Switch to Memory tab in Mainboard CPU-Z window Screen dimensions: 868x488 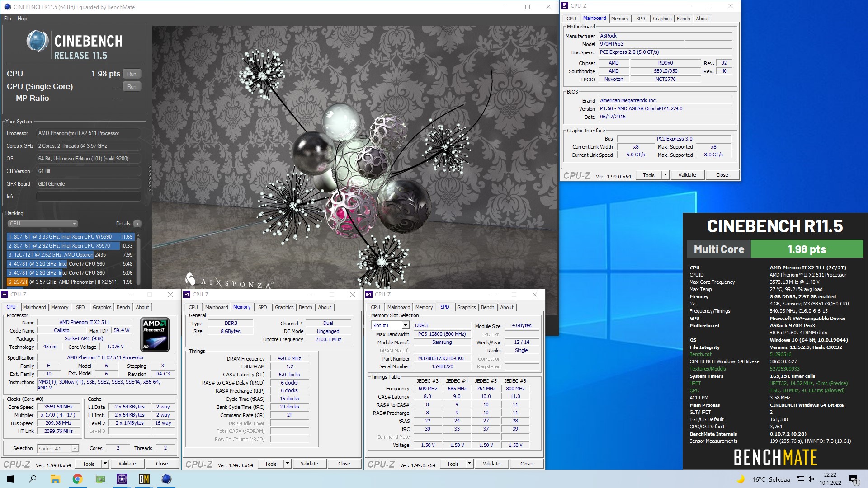(619, 19)
